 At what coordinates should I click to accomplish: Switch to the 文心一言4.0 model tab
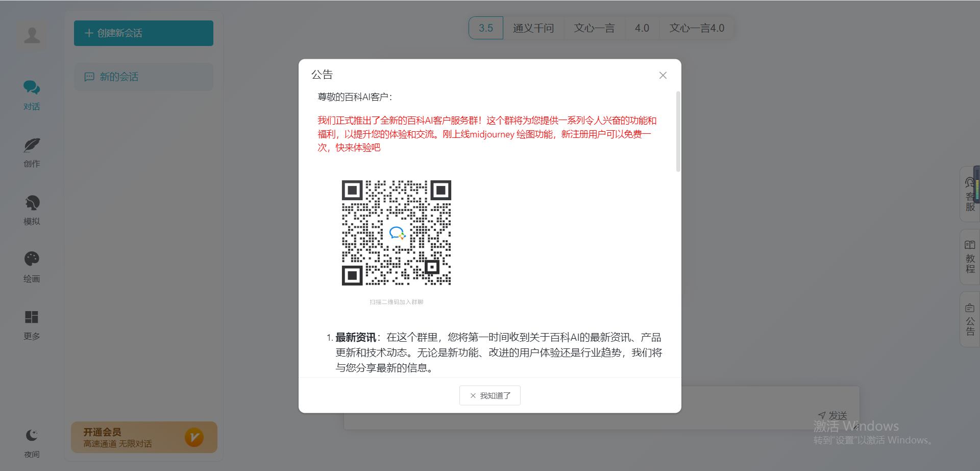(697, 28)
